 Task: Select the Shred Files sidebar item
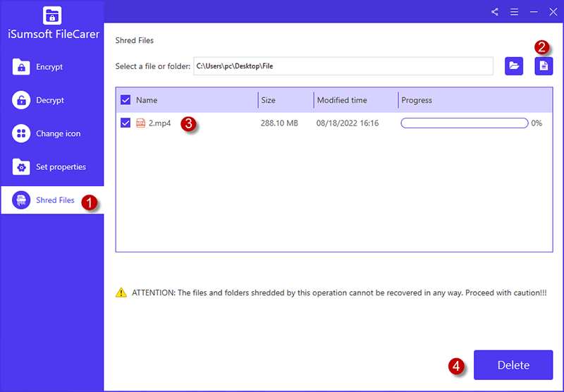tap(52, 200)
